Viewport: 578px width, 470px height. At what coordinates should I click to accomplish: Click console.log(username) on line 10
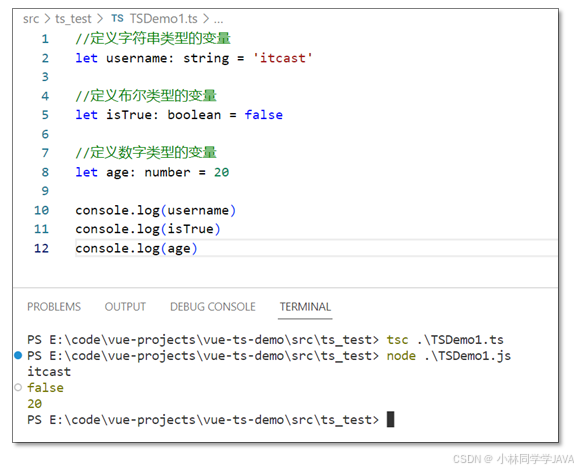point(156,210)
